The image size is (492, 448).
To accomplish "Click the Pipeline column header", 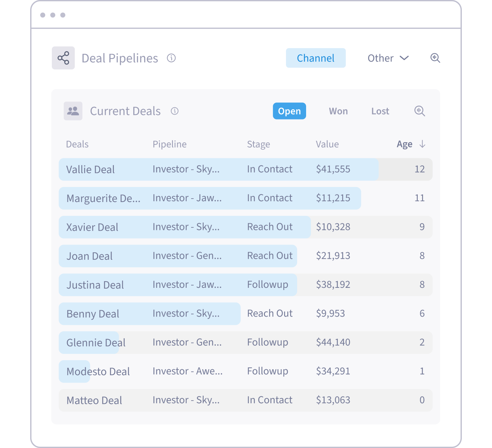I will [169, 144].
